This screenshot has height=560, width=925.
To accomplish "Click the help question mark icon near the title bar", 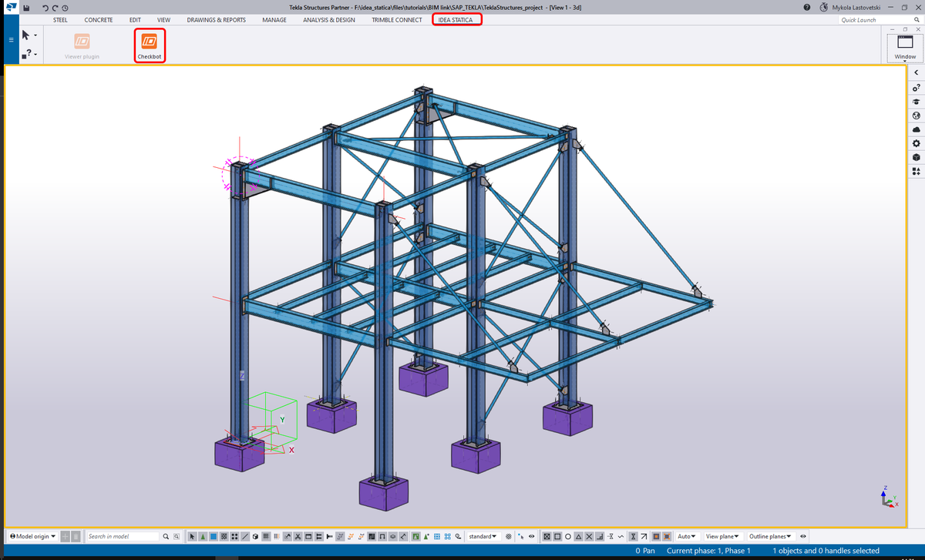I will pos(806,7).
